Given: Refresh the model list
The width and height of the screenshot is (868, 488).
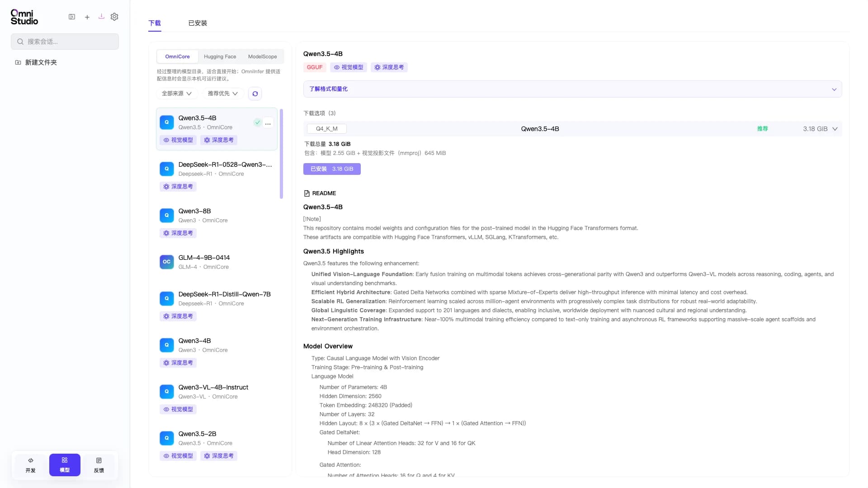Looking at the screenshot, I should click(255, 94).
